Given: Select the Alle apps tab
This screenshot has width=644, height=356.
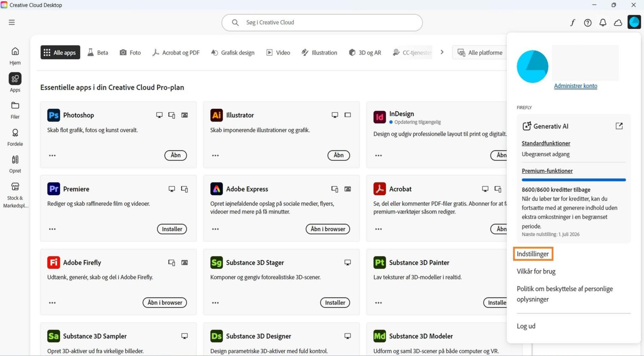Looking at the screenshot, I should pos(60,52).
